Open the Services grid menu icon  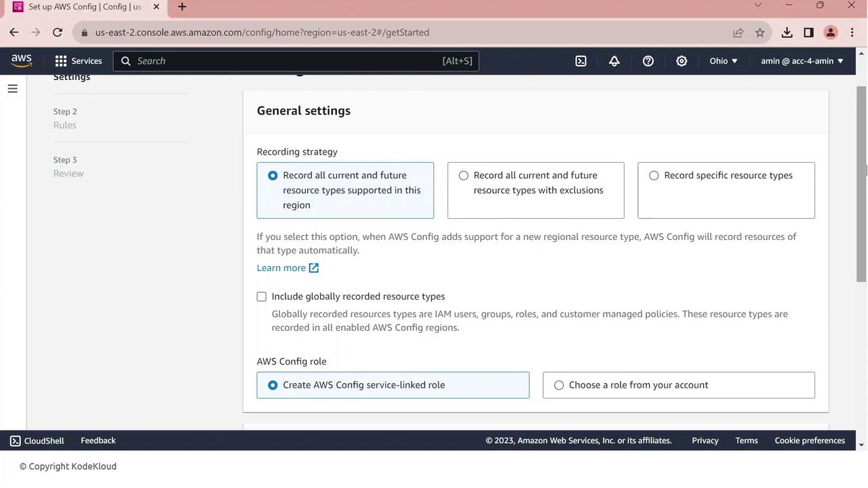(61, 61)
